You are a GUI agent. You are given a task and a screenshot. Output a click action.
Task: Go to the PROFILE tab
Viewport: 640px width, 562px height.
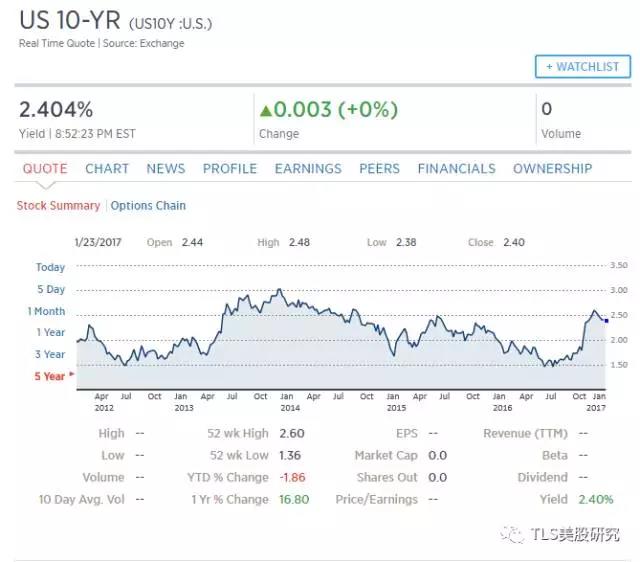tap(230, 169)
